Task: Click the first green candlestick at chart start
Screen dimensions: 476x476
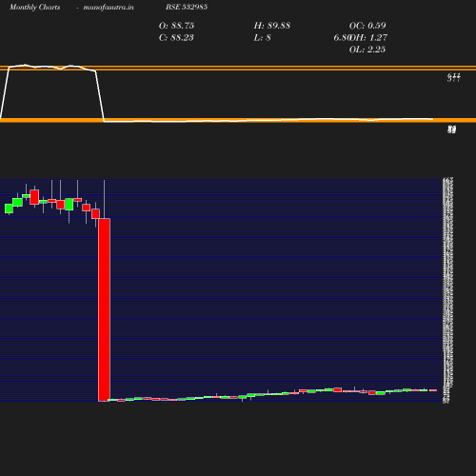Action: tap(9, 208)
